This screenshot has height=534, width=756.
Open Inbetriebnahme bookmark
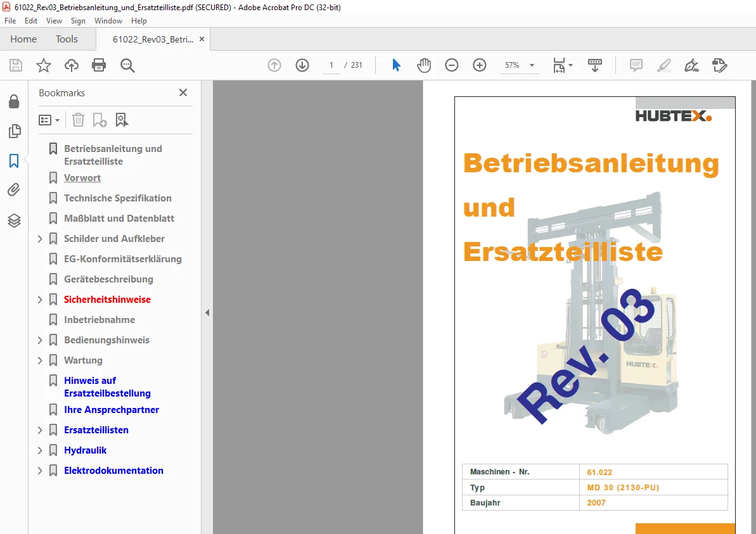coord(99,319)
